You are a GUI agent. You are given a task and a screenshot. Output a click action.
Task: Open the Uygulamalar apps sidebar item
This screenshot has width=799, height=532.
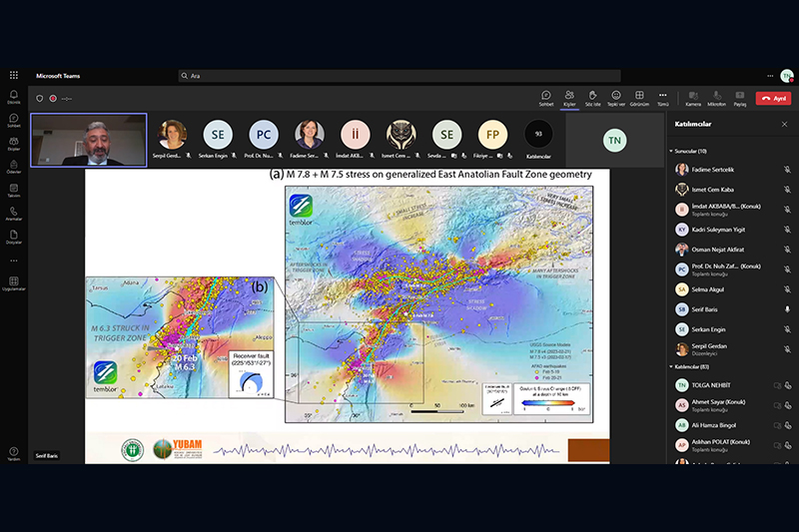[14, 283]
